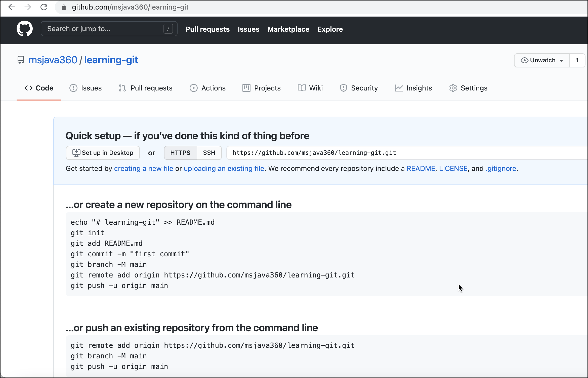Switch clone URL to SSH
Screen dimensions: 588x378
pyautogui.click(x=209, y=153)
